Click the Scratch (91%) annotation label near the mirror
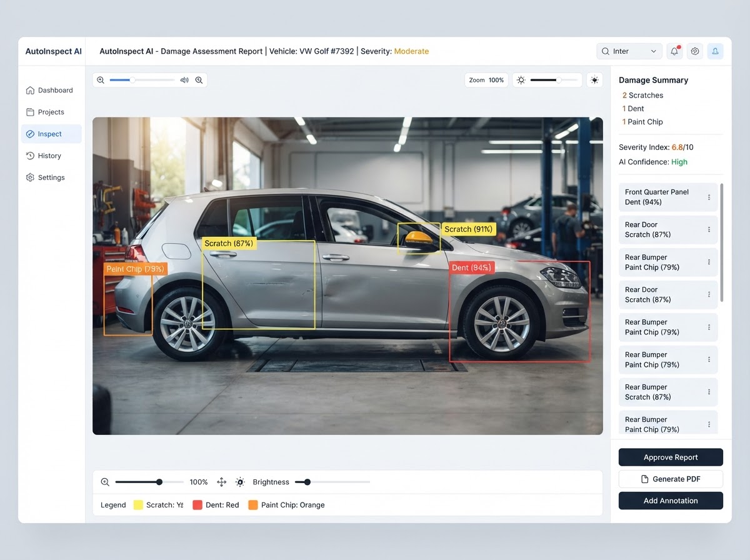 point(469,229)
